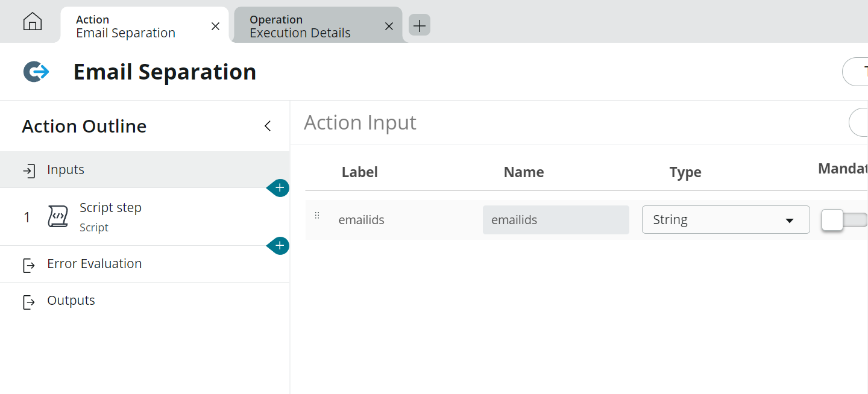This screenshot has height=394, width=868.
Task: Toggle the Mandatory switch for emailids
Action: [843, 220]
